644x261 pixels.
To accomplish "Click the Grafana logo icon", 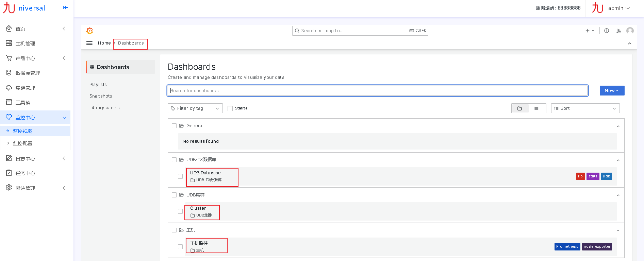I will pos(90,31).
